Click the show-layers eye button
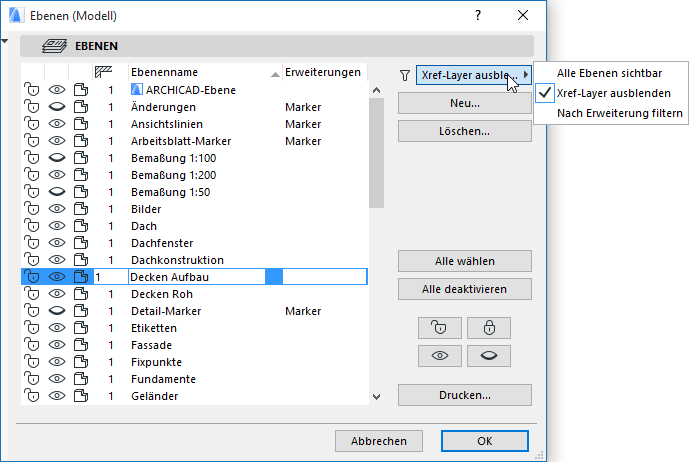The image size is (689, 462). tap(439, 355)
